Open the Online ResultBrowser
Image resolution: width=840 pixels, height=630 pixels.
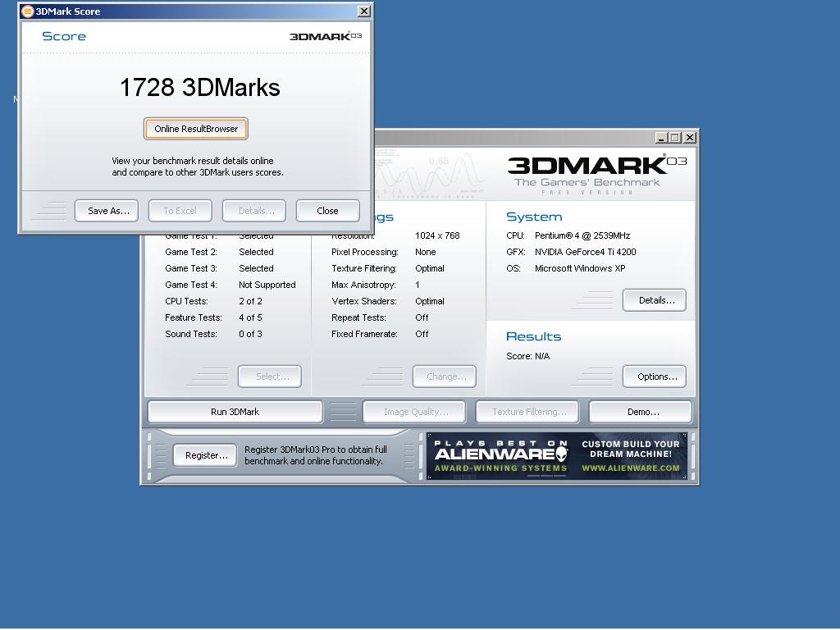click(195, 129)
